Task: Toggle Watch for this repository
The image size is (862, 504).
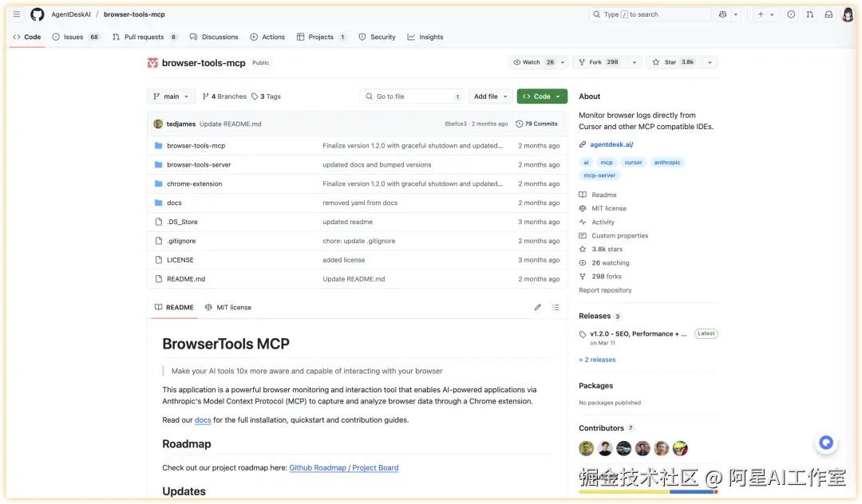Action: [x=533, y=62]
